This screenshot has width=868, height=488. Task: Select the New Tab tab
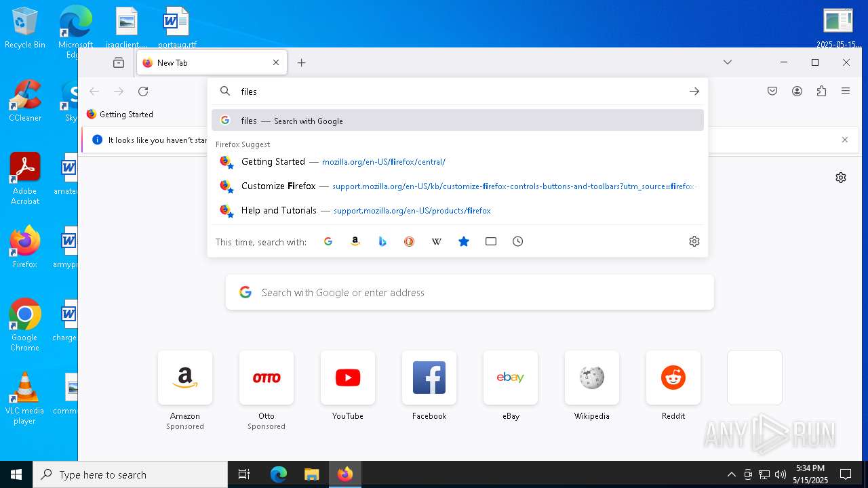(x=212, y=62)
